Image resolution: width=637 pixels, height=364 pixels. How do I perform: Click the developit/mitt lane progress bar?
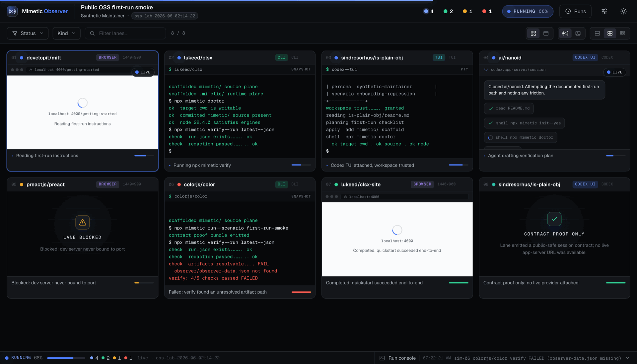pos(144,156)
